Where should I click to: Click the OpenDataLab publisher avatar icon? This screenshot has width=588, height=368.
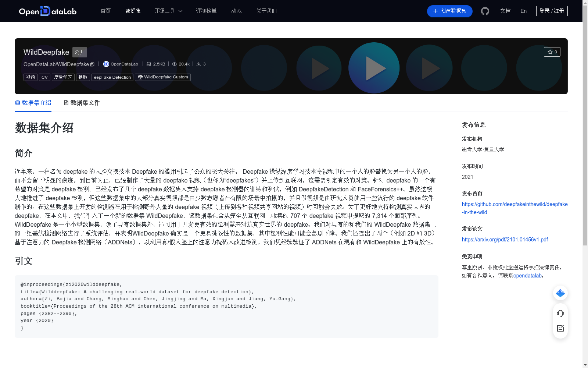tap(106, 64)
